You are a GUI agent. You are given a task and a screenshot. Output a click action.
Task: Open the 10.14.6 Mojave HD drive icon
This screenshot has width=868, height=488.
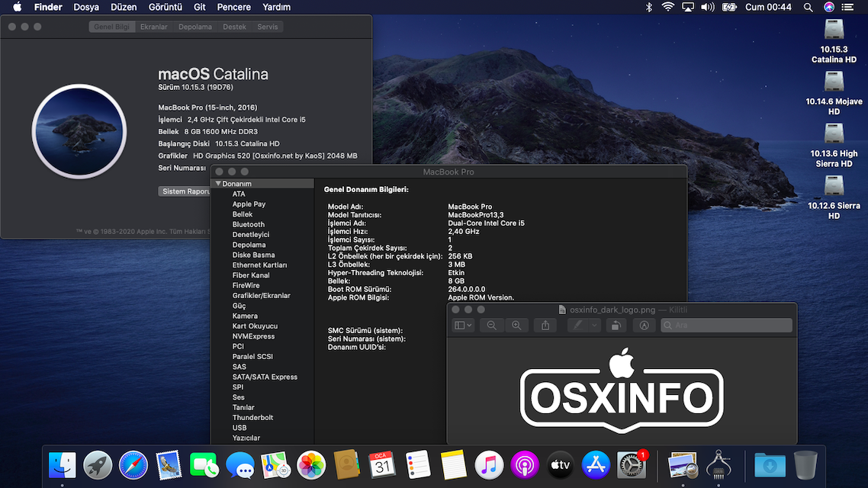[834, 82]
